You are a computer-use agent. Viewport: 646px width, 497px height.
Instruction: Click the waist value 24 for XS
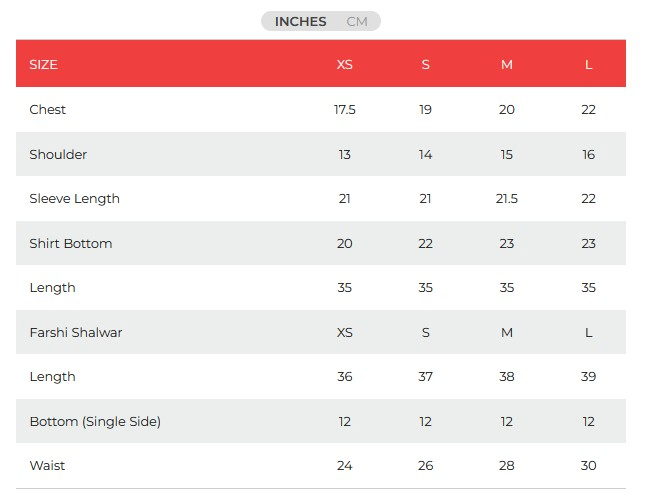[345, 466]
